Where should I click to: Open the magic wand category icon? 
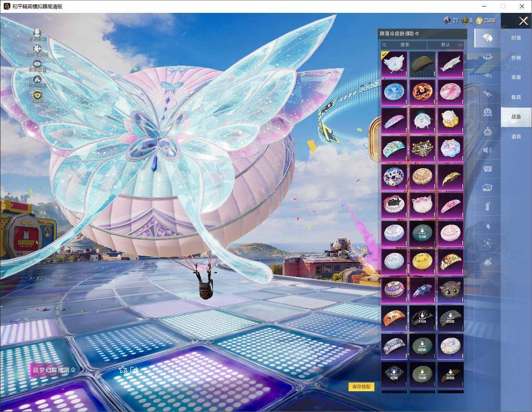(x=487, y=243)
